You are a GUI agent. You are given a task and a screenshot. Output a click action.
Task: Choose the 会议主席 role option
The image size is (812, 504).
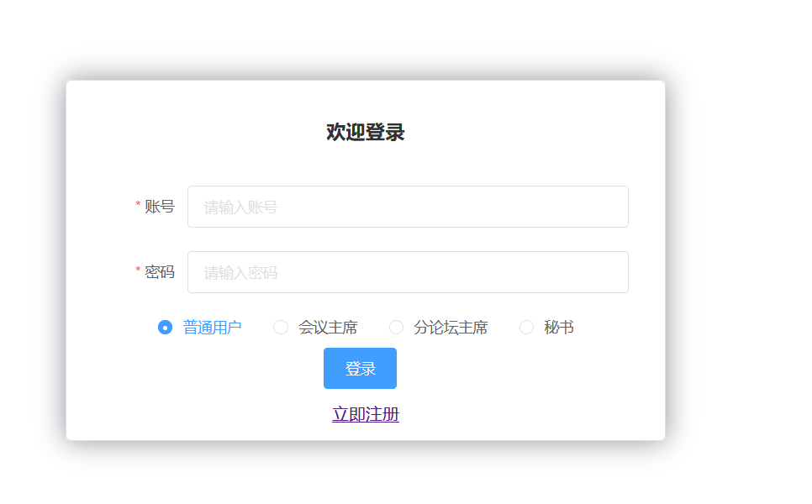(x=281, y=328)
